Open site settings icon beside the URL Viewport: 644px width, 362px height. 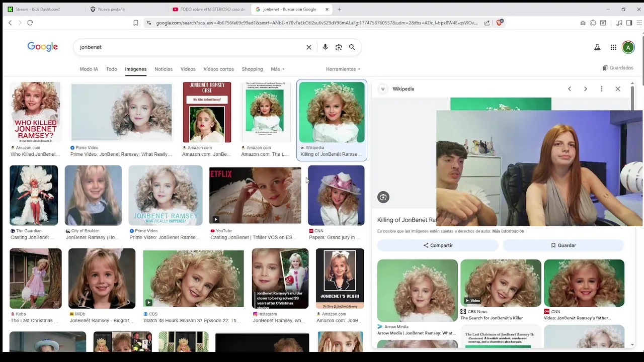148,23
